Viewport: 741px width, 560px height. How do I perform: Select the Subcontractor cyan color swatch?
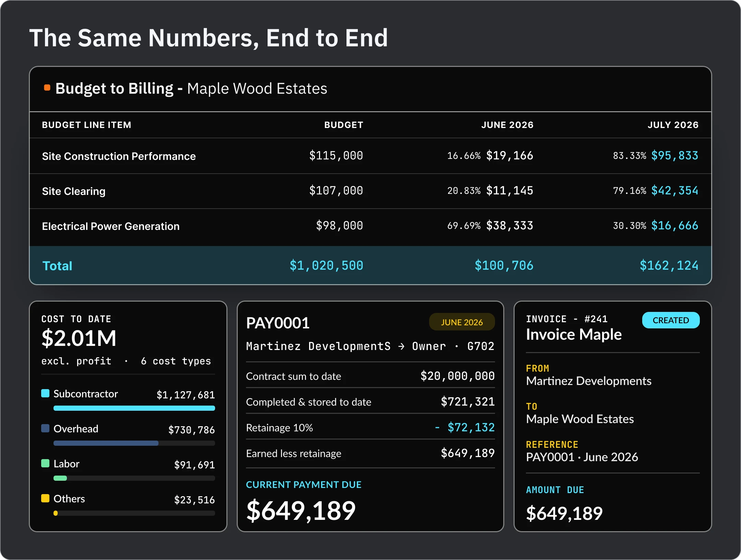tap(45, 393)
